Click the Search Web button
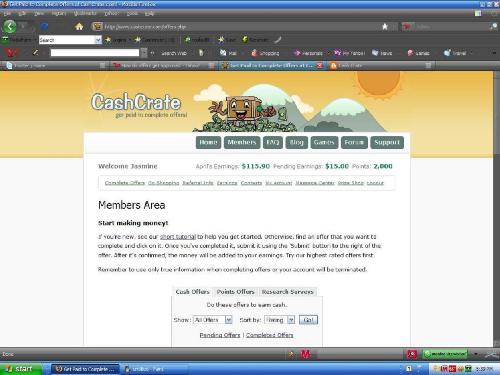Viewport: 500px width, 375px height. click(173, 53)
